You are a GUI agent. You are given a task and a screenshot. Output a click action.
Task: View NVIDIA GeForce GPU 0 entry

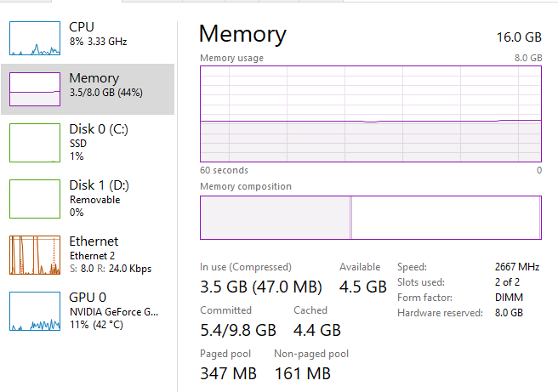point(88,311)
